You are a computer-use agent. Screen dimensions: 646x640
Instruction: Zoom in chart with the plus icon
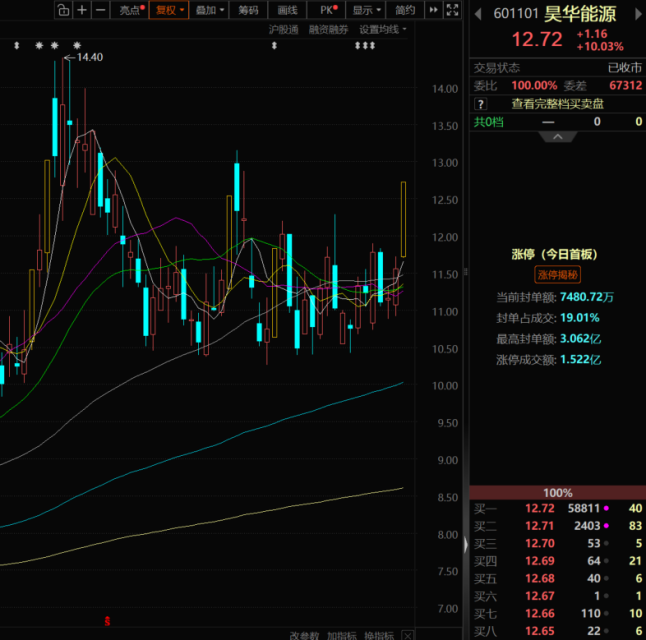82,10
